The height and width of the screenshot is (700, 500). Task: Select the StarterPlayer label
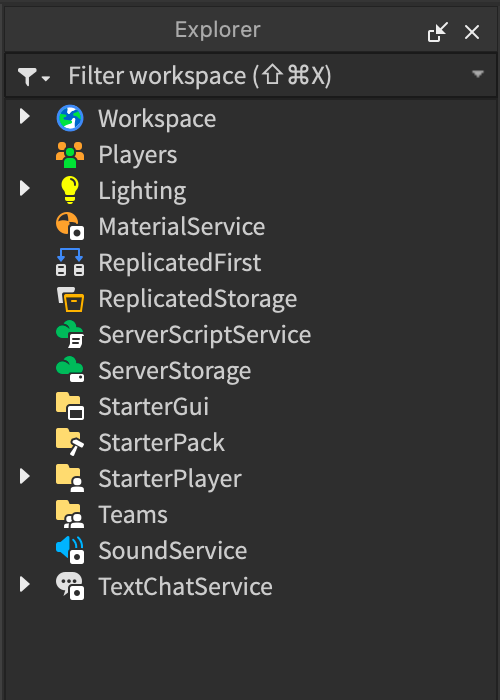[170, 479]
